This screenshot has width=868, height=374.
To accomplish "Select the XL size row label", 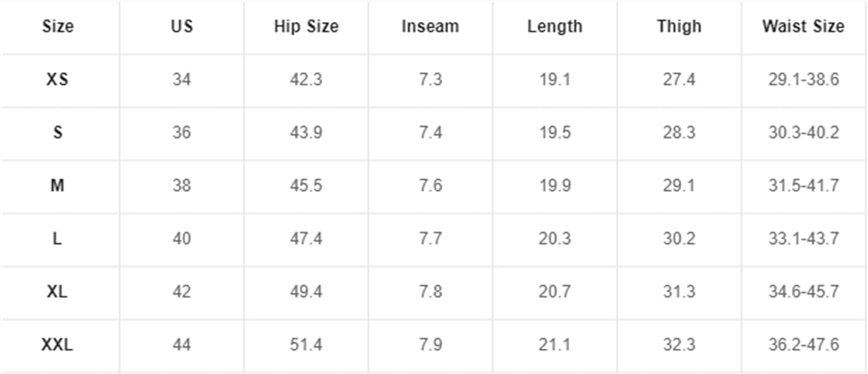I will coord(57,292).
